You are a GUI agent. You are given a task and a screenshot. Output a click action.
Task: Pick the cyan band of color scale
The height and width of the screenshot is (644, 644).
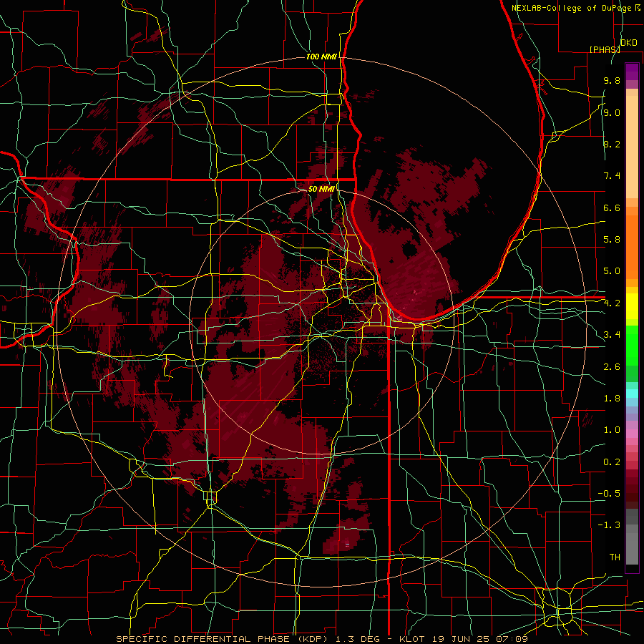tap(632, 393)
